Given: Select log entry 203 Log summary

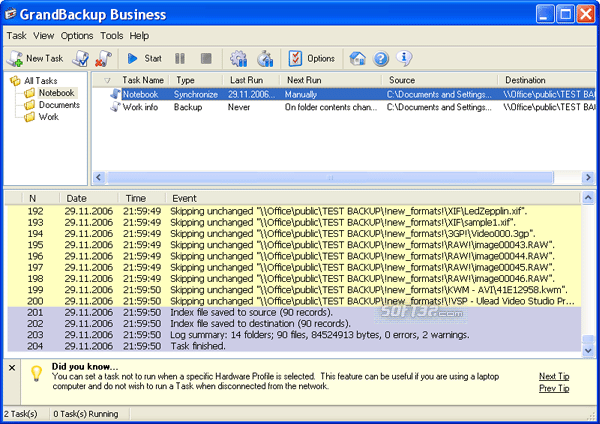Looking at the screenshot, I should pos(294,335).
